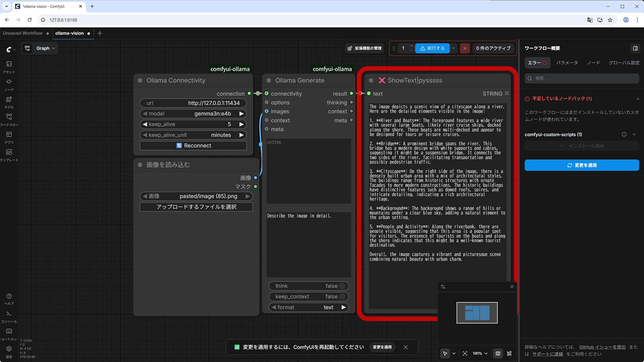Toggle the minimap button in canvas toolbar
The height and width of the screenshot is (362, 644).
498,353
